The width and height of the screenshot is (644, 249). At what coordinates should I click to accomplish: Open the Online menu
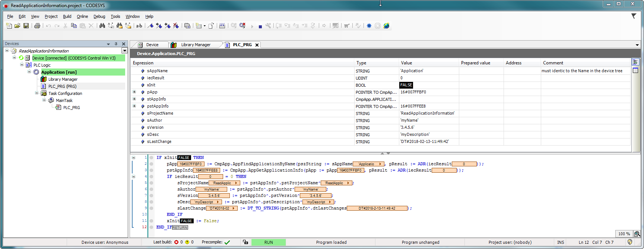click(x=82, y=16)
